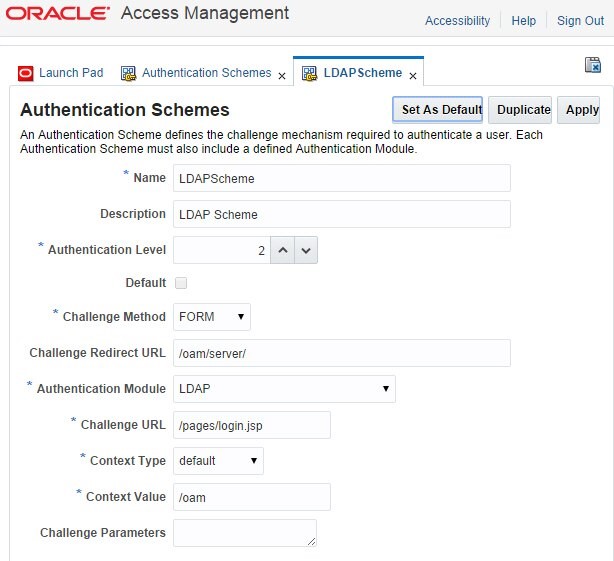Click the Authentication Schemes tab icon
The image size is (614, 561).
[x=128, y=73]
